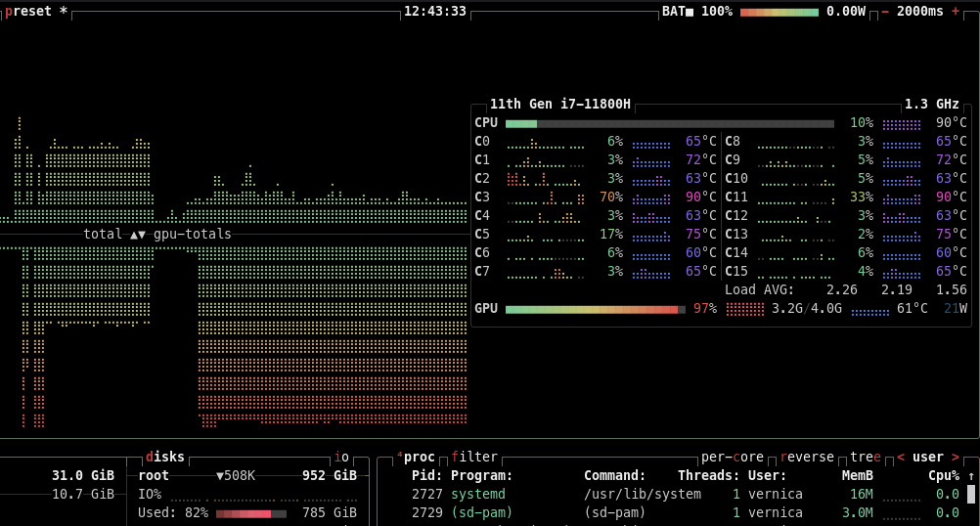Select the (sd-pam) process row
This screenshot has width=980, height=526.
point(685,513)
